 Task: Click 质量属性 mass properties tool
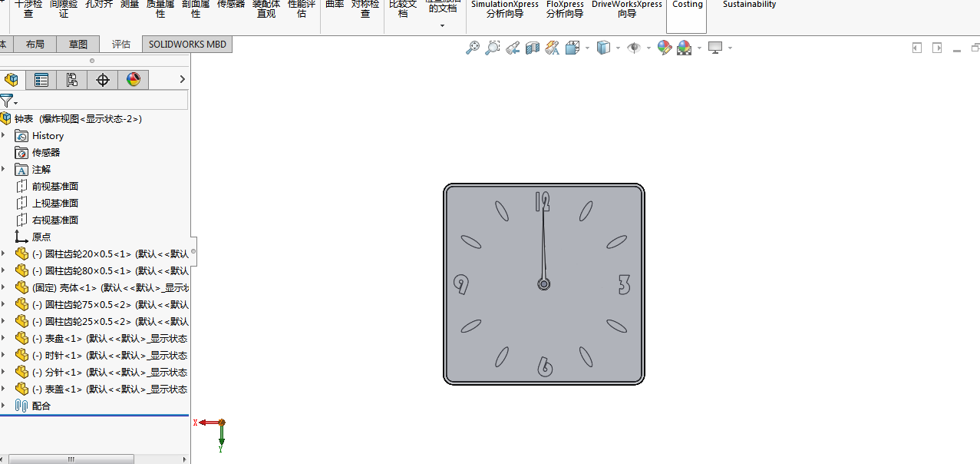(x=160, y=8)
